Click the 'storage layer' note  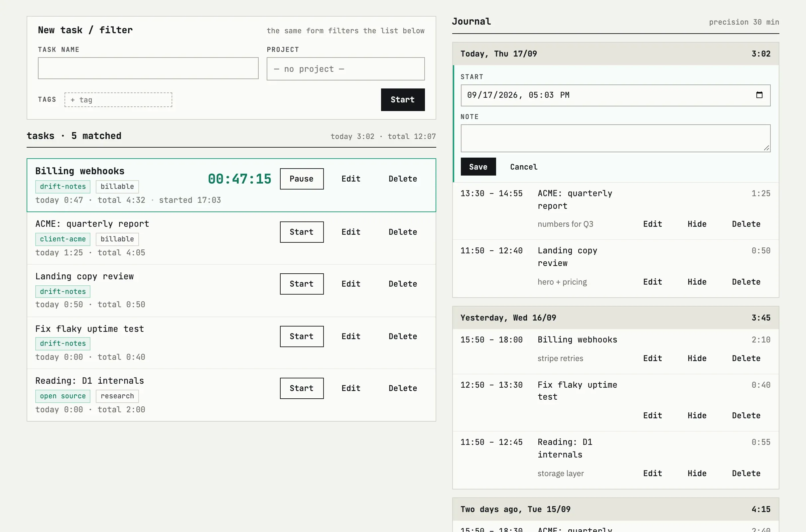click(x=560, y=473)
